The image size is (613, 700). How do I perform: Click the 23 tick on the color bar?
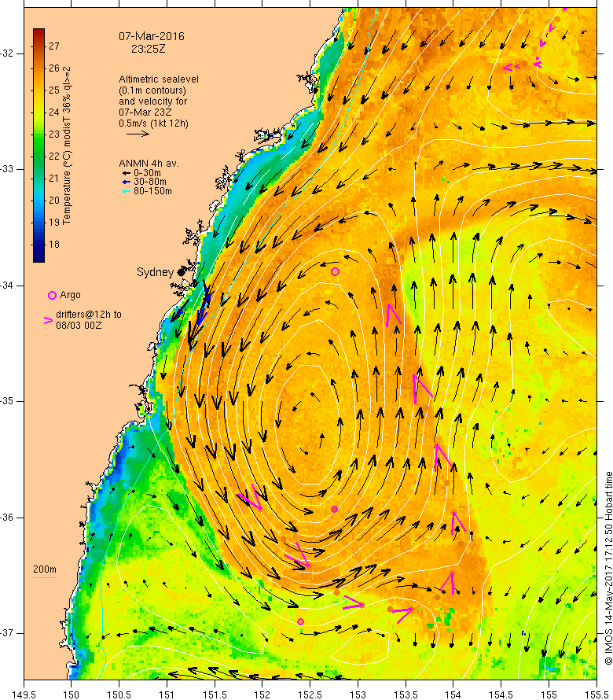(54, 134)
